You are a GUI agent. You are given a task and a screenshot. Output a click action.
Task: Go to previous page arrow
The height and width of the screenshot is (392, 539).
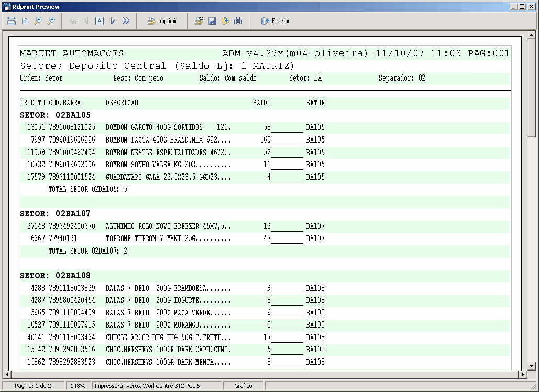point(86,21)
